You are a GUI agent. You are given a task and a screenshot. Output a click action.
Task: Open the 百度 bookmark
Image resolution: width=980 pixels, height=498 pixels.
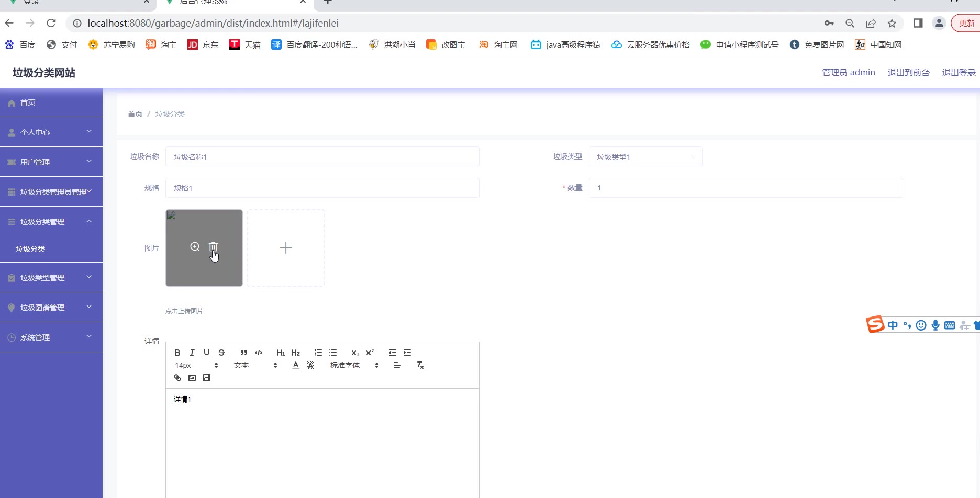[20, 44]
